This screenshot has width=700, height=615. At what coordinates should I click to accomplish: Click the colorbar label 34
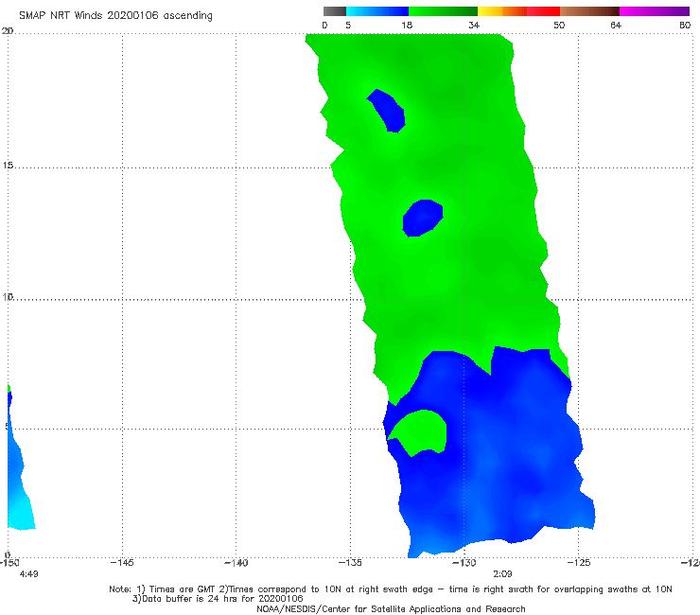474,26
